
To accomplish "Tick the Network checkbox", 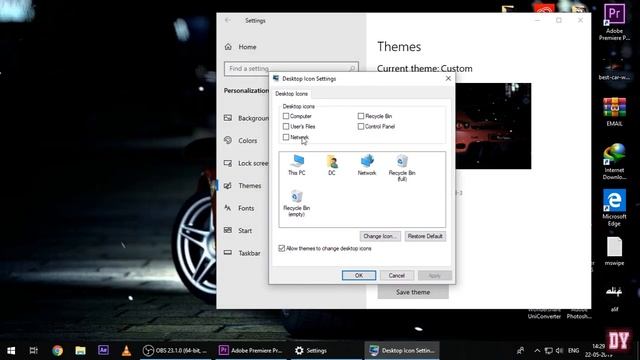I will 286,137.
